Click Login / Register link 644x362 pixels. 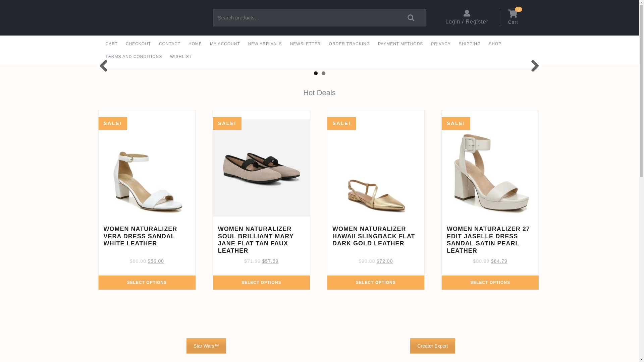click(467, 22)
